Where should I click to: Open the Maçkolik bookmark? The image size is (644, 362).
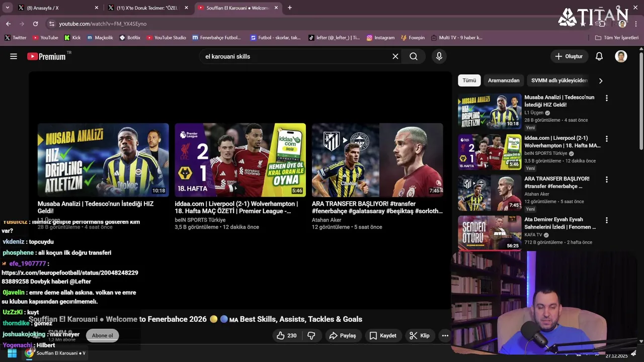(x=100, y=38)
